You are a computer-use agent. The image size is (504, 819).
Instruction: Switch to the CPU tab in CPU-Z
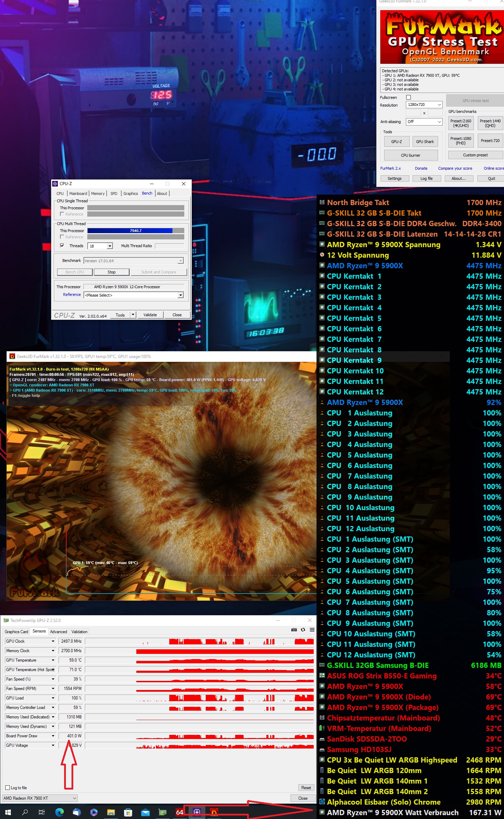pyautogui.click(x=60, y=194)
